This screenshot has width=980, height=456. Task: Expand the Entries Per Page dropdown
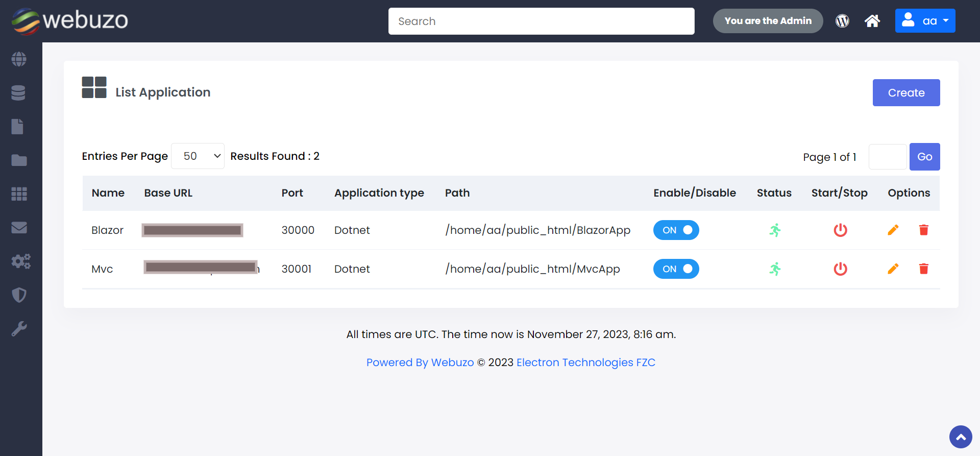click(x=198, y=156)
